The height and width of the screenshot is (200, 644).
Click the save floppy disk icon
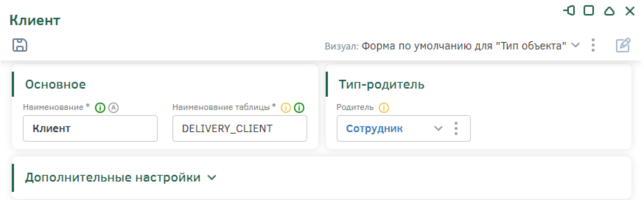(x=20, y=45)
